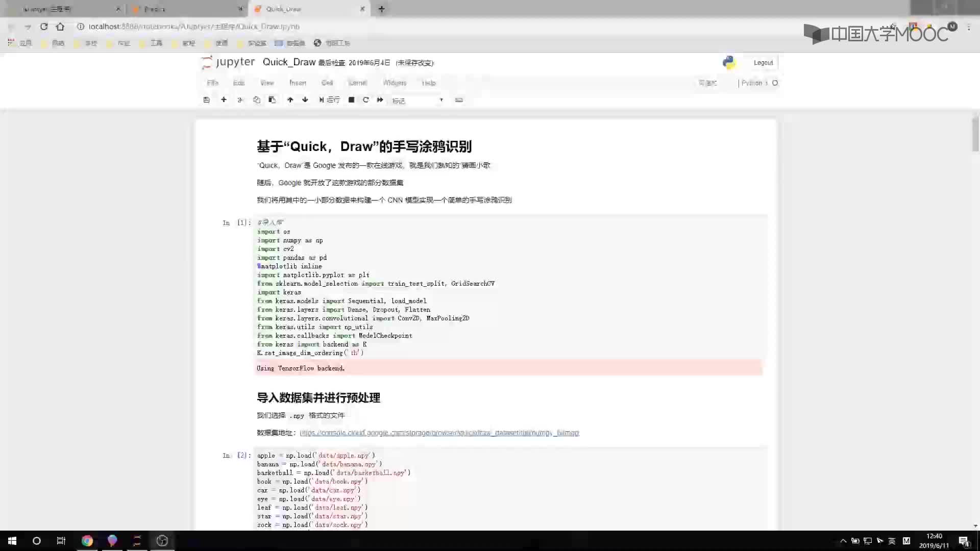This screenshot has height=551, width=980.
Task: Switch to the second browser tab
Action: pyautogui.click(x=186, y=9)
